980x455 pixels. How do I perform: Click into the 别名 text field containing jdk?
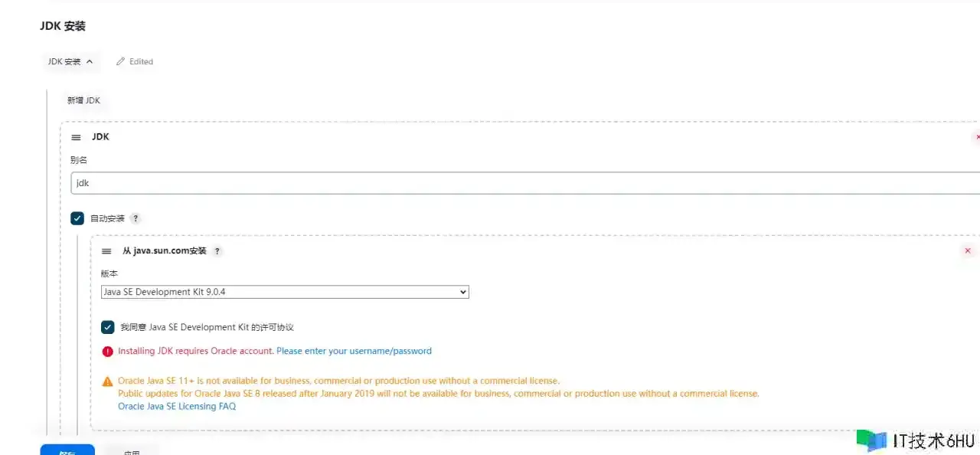(525, 183)
